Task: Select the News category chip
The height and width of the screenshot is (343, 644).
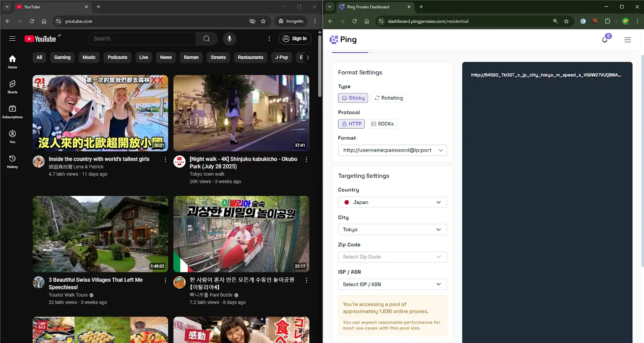Action: click(166, 57)
